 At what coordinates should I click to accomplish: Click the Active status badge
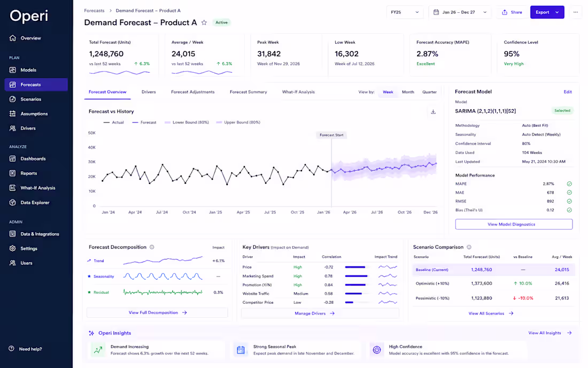coord(221,22)
